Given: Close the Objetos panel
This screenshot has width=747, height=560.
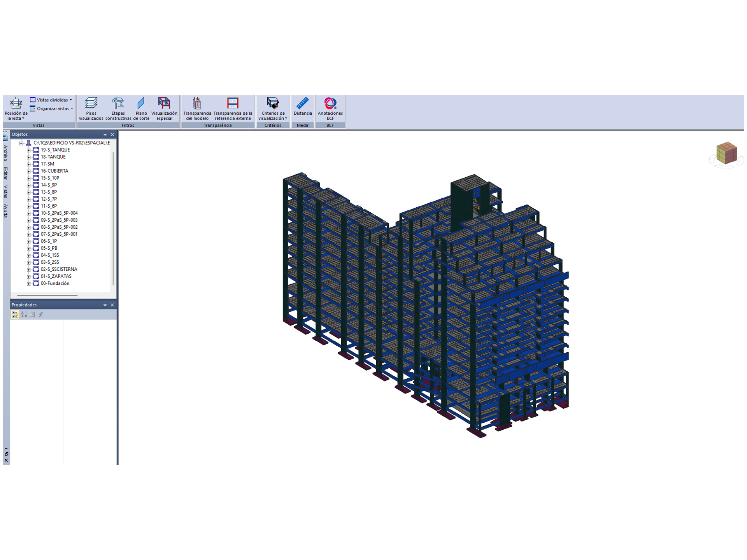Looking at the screenshot, I should [x=112, y=135].
